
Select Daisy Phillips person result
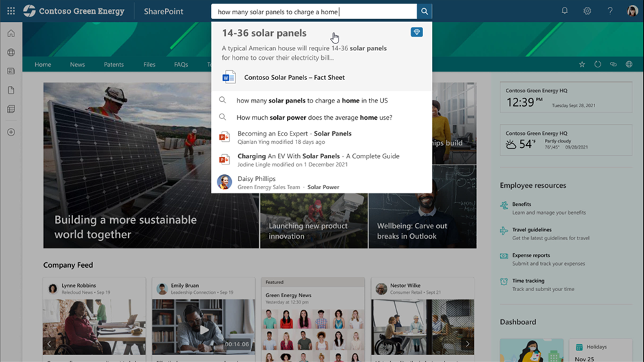(256, 179)
